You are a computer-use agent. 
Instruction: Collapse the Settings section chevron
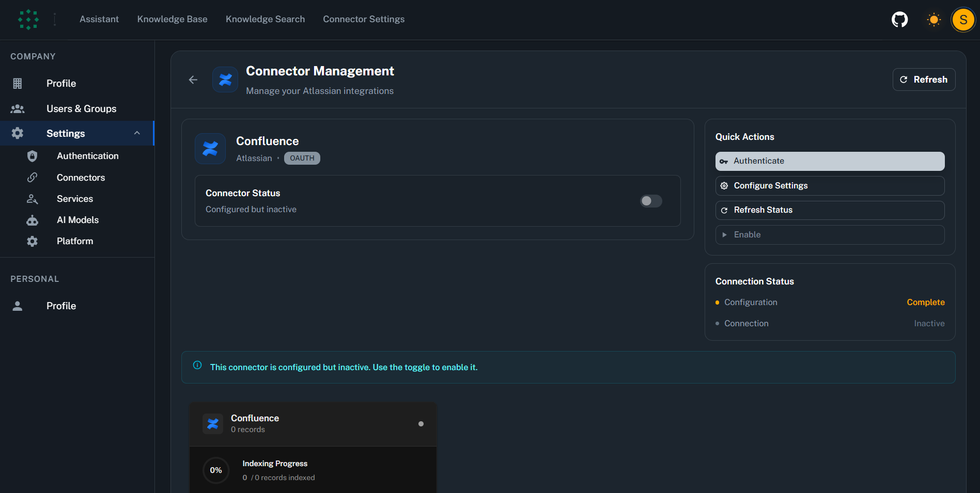click(137, 133)
